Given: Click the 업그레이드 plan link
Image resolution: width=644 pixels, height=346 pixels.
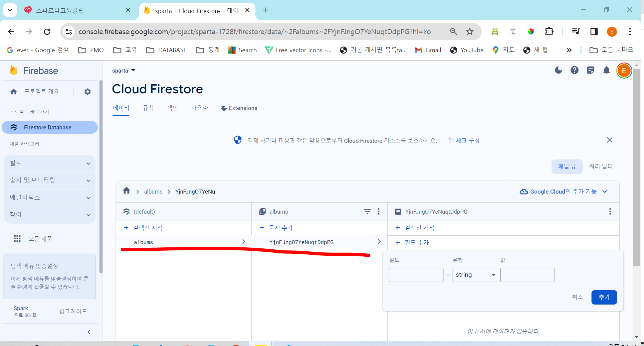Looking at the screenshot, I should (x=73, y=311).
